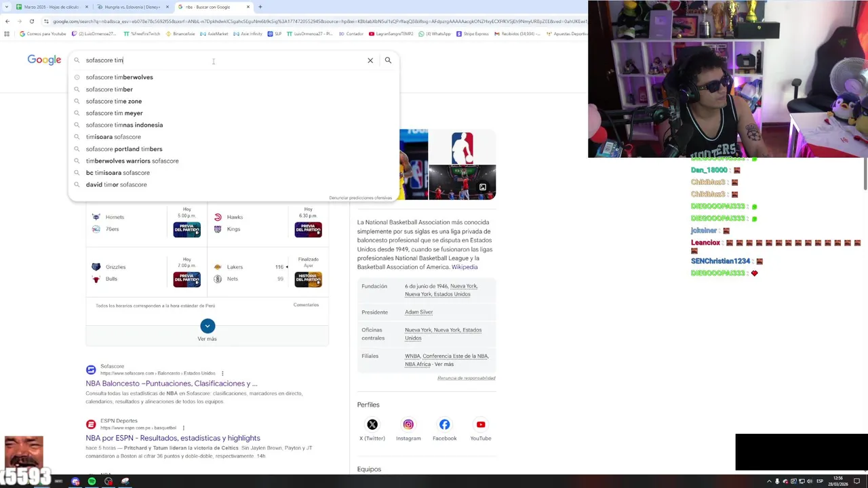Image resolution: width=868 pixels, height=488 pixels.
Task: Open the Chrome apps grid icon
Action: pyautogui.click(x=7, y=34)
